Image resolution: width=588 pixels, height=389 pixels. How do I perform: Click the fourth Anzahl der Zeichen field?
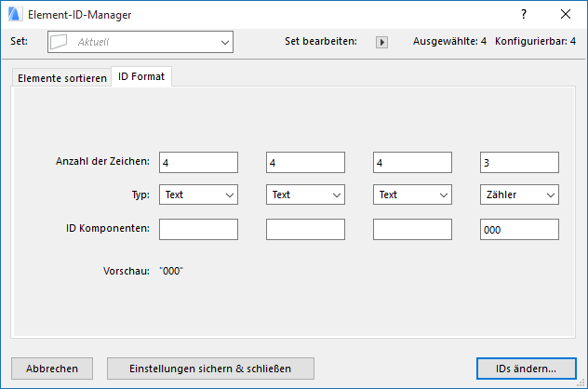[x=519, y=163]
